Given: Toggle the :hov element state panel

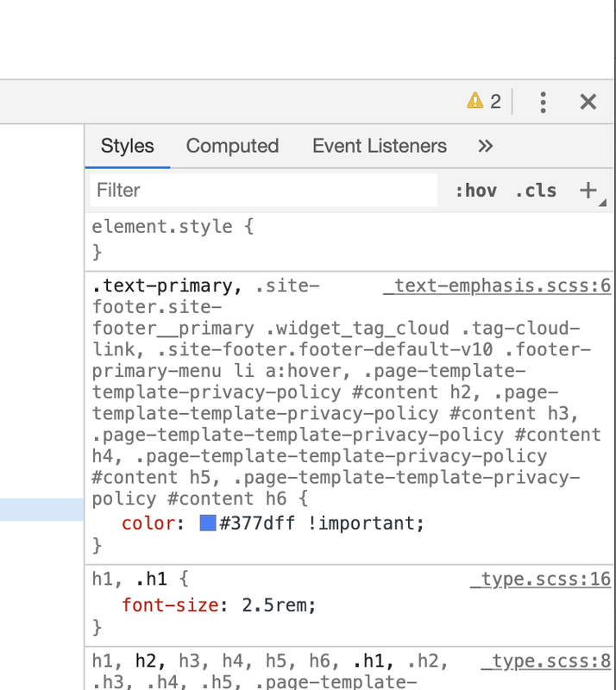Looking at the screenshot, I should pos(476,191).
